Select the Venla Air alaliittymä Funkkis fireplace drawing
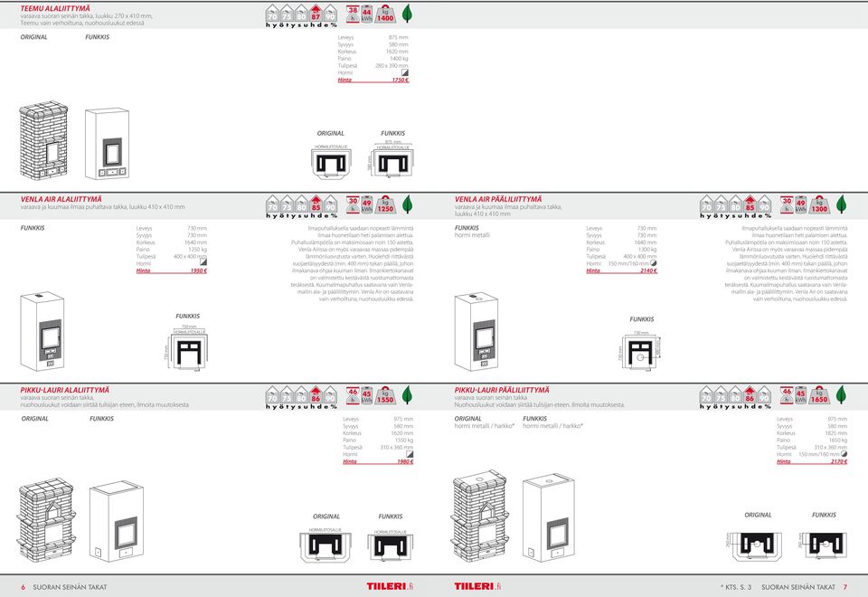Viewport: 868px width, 597px height. click(x=42, y=331)
